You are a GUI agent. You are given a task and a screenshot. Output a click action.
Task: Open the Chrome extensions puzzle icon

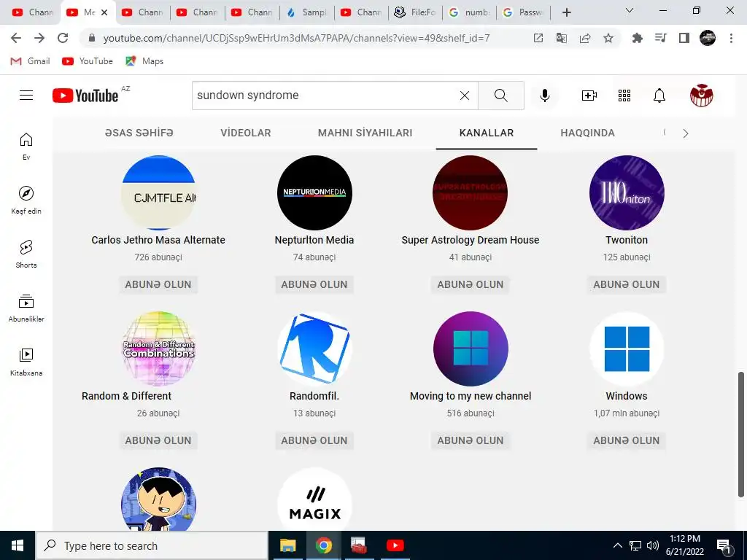(637, 38)
